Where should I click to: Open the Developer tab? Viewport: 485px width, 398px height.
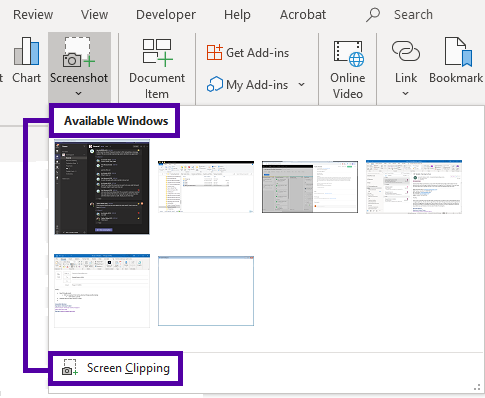pyautogui.click(x=166, y=15)
